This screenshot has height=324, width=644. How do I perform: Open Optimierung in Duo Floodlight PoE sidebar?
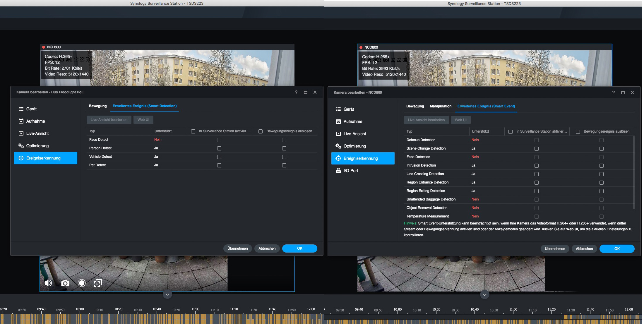(37, 146)
